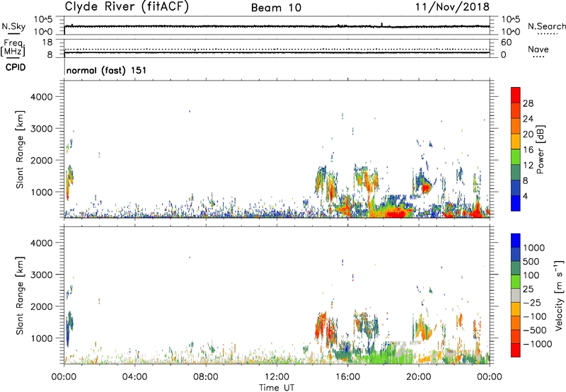Click the blue 1000 segment of Velocity color bar
The height and width of the screenshot is (392, 566).
click(x=516, y=241)
